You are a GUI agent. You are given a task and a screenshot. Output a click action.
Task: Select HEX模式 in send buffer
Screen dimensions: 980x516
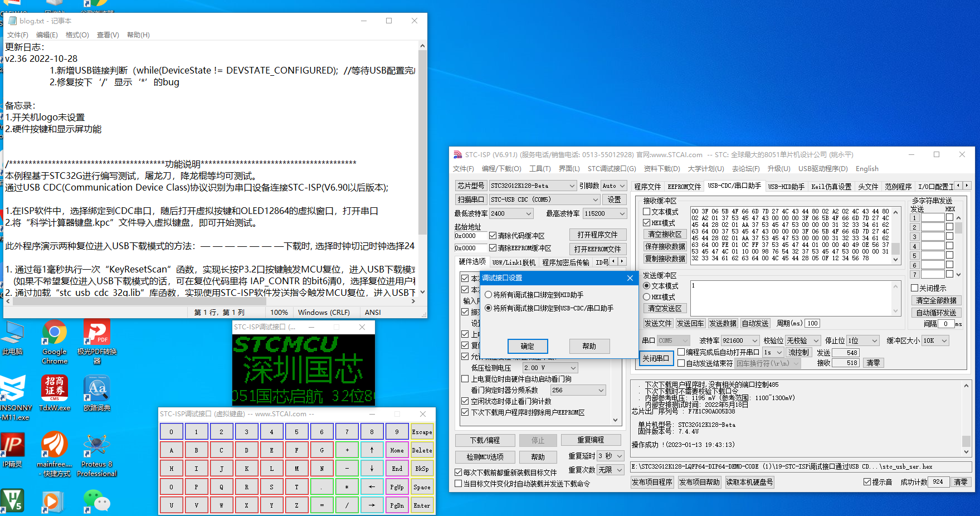pos(659,297)
